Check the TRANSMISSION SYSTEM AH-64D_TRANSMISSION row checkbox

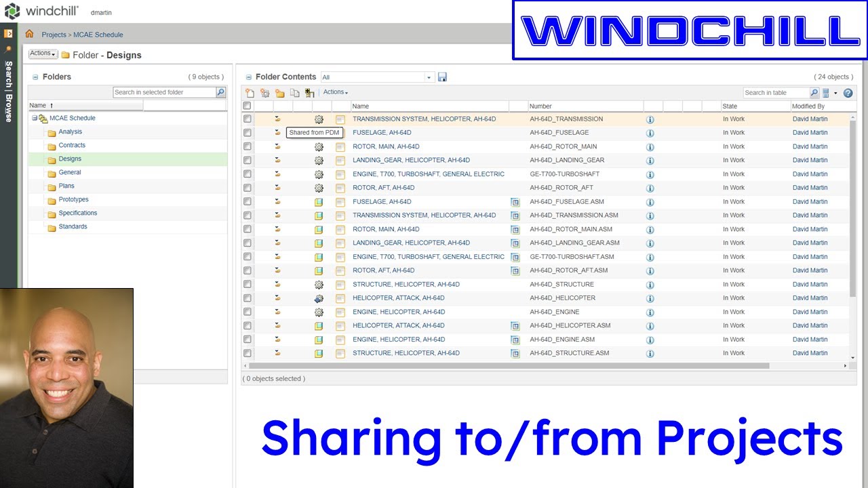point(248,119)
